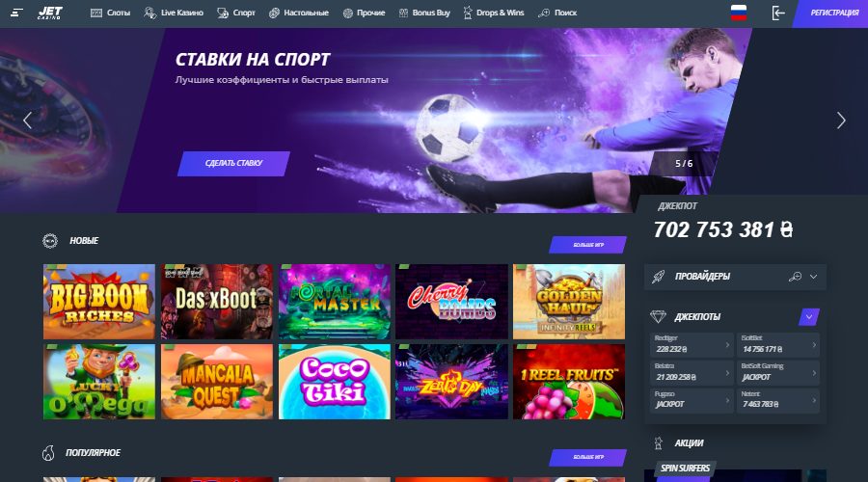Click the Jet Casino logo
Image resolution: width=868 pixels, height=482 pixels.
(x=50, y=13)
